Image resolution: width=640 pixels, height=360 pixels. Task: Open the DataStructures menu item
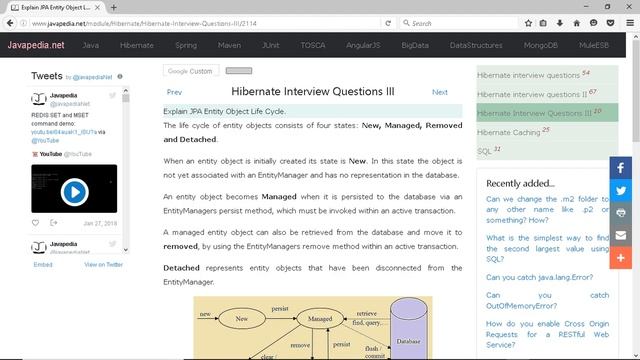[x=476, y=45]
